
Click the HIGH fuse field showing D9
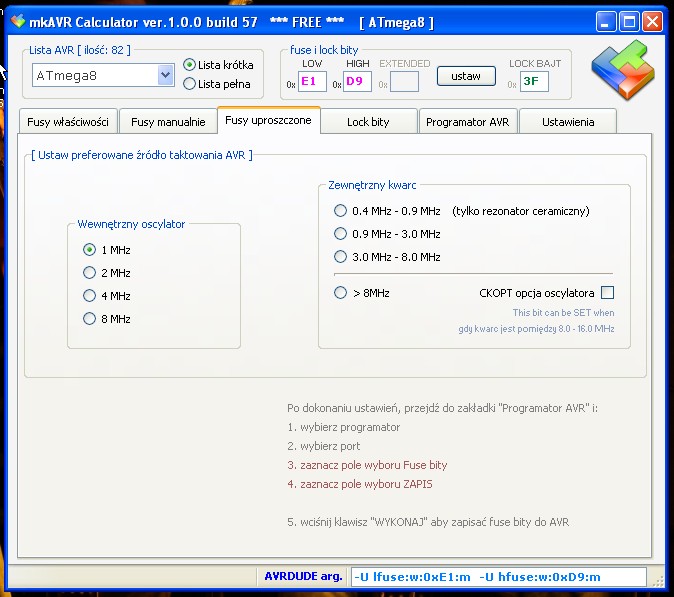point(357,81)
